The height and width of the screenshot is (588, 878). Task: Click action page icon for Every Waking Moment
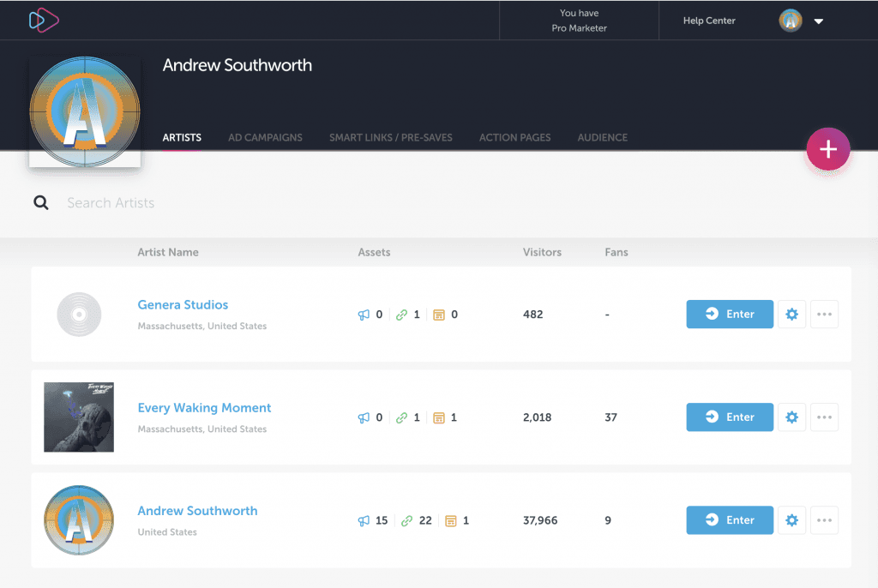point(439,417)
